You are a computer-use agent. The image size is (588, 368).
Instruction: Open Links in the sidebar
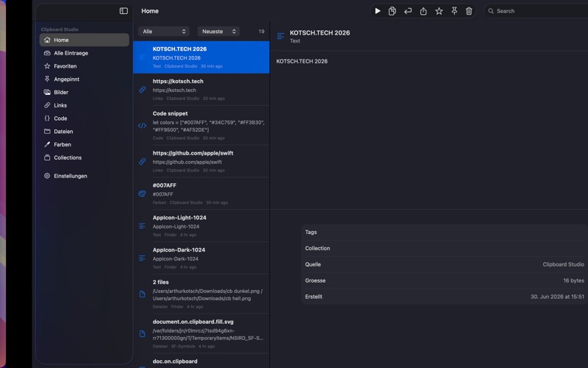click(x=85, y=105)
